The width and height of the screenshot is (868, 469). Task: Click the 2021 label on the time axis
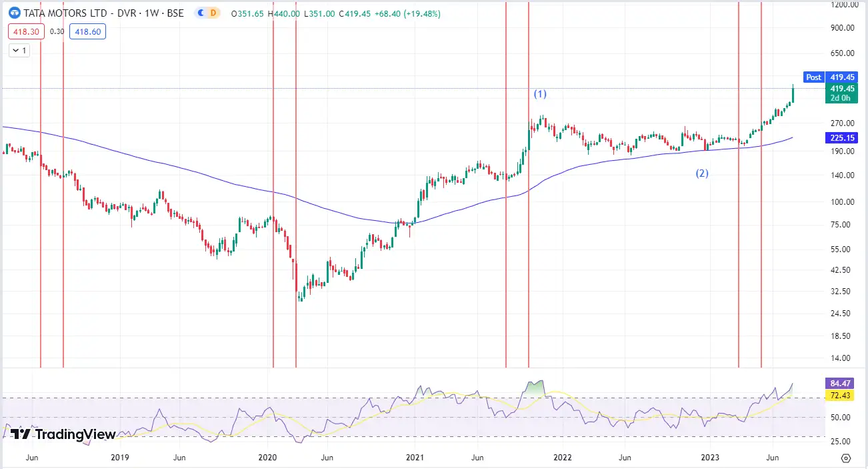point(415,458)
